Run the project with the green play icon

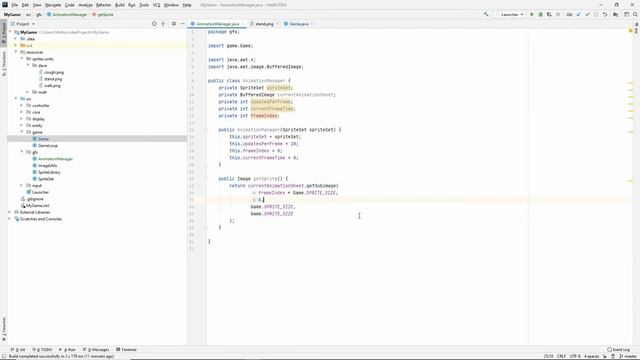tap(532, 14)
